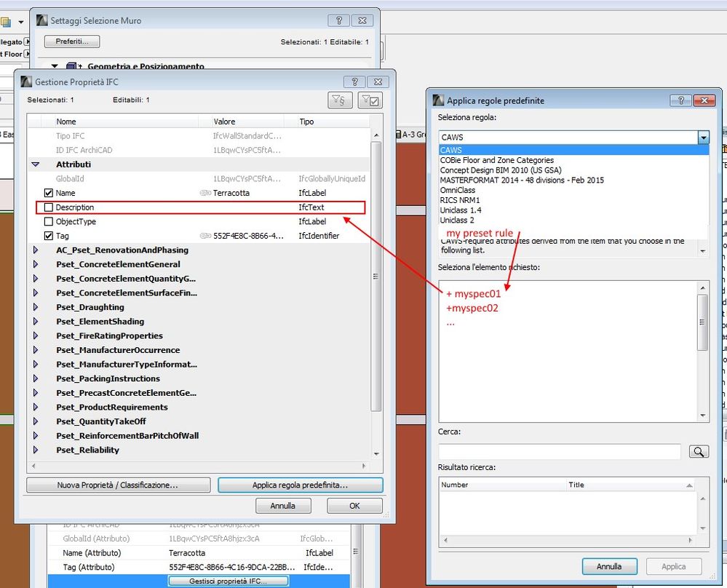Uncheck the Name attribute checkbox
Image resolution: width=727 pixels, height=588 pixels.
coord(49,193)
